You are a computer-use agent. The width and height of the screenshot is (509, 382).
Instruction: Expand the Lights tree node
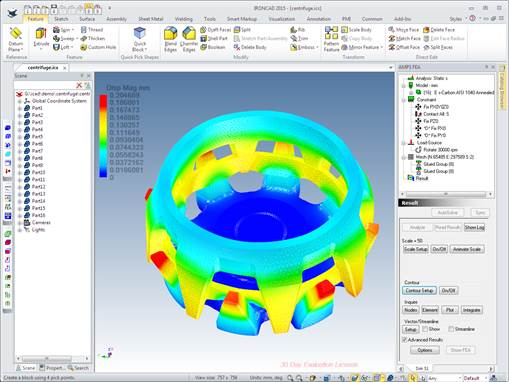coord(20,230)
